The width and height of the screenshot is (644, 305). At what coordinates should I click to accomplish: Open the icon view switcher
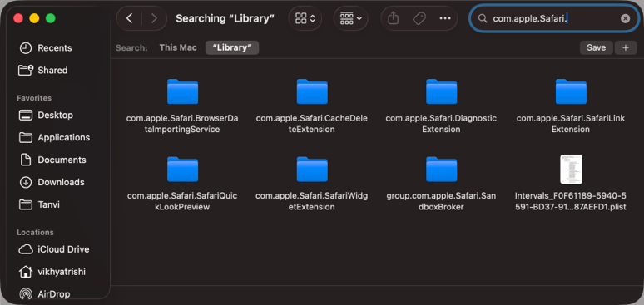pos(305,18)
